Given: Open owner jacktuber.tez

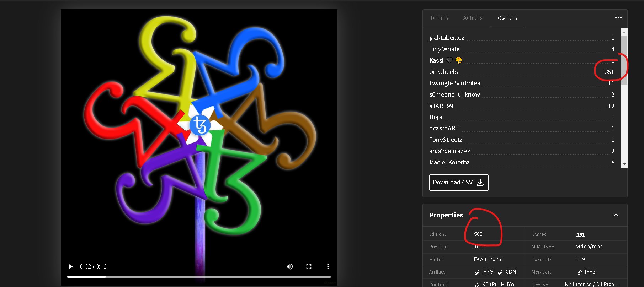Looking at the screenshot, I should click(x=447, y=38).
